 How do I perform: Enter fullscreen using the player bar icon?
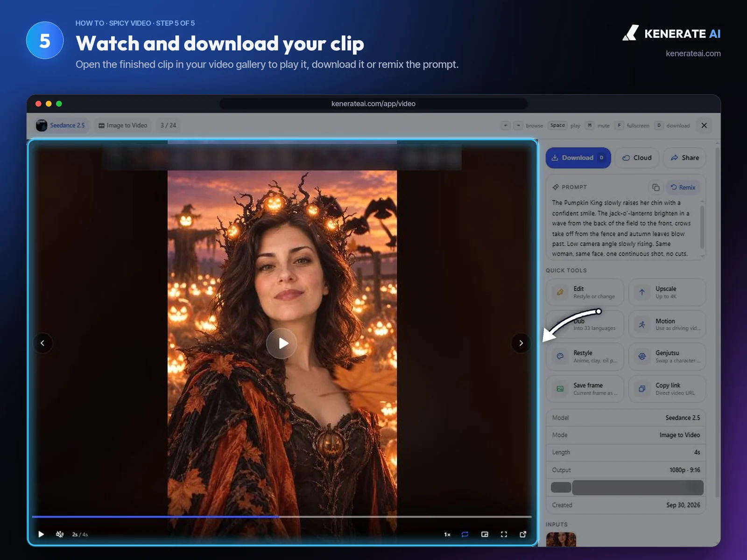tap(504, 534)
